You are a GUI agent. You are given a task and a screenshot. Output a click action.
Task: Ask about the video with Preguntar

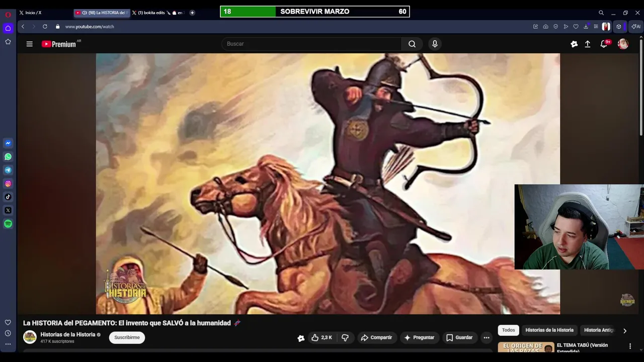[419, 337]
